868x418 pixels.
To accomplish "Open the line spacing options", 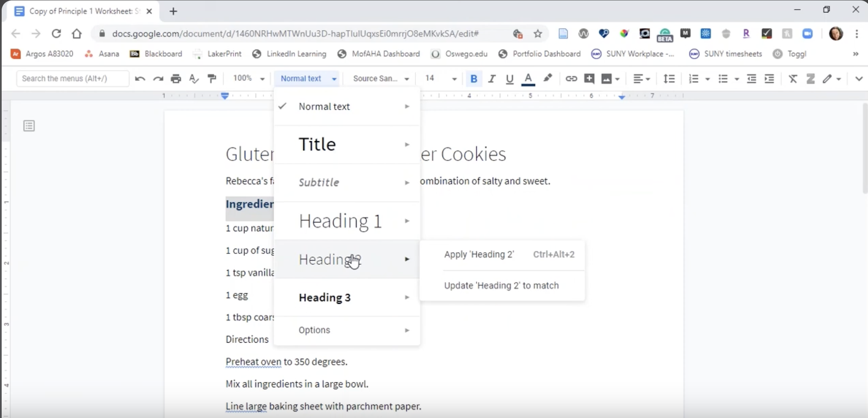I will (669, 79).
